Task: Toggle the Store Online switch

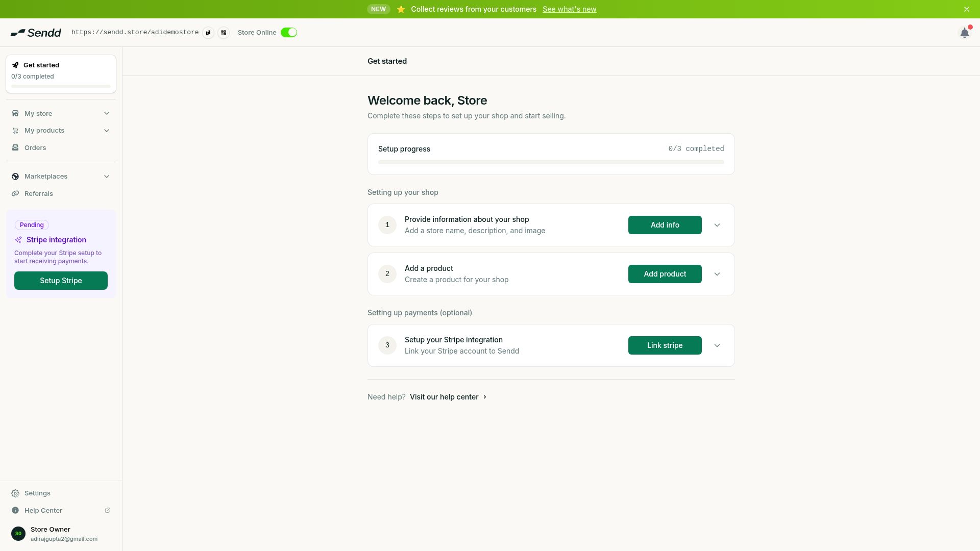Action: [289, 33]
